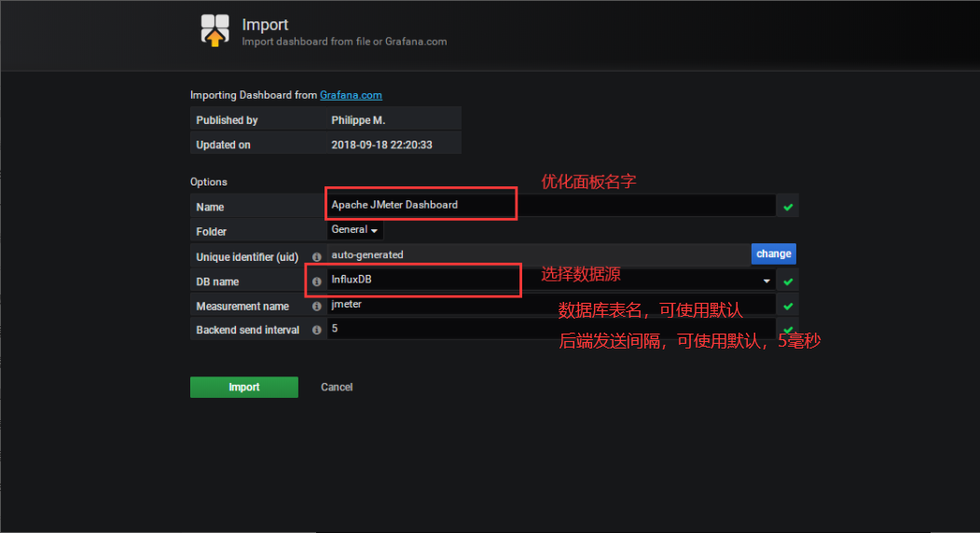This screenshot has height=533, width=980.
Task: Click the info icon beside DB name
Action: pyautogui.click(x=317, y=281)
